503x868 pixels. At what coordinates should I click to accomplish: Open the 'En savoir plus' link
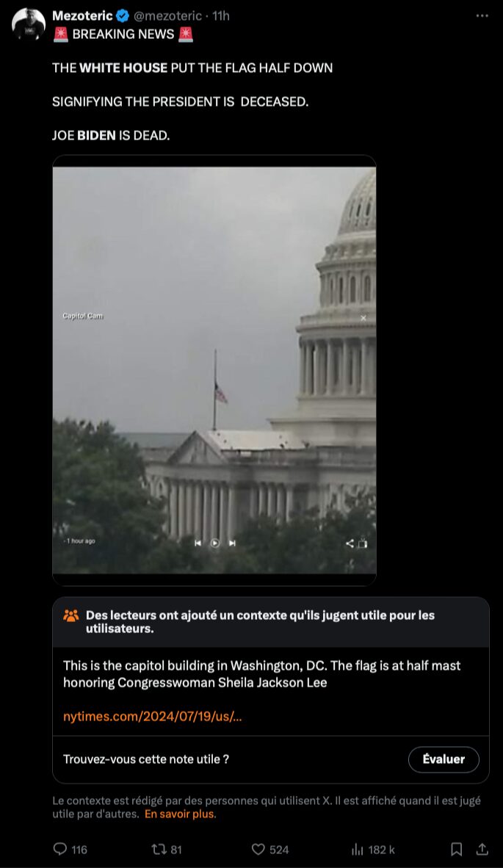pos(181,814)
